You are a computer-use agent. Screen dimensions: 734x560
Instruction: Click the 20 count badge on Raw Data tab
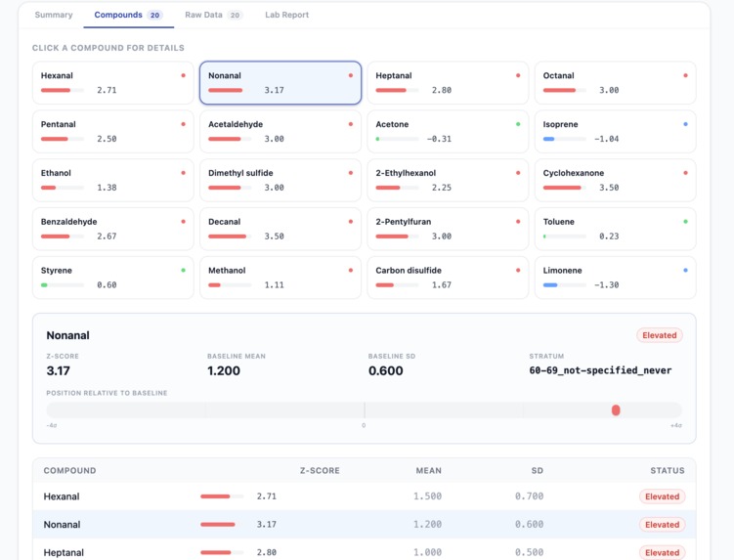click(235, 15)
